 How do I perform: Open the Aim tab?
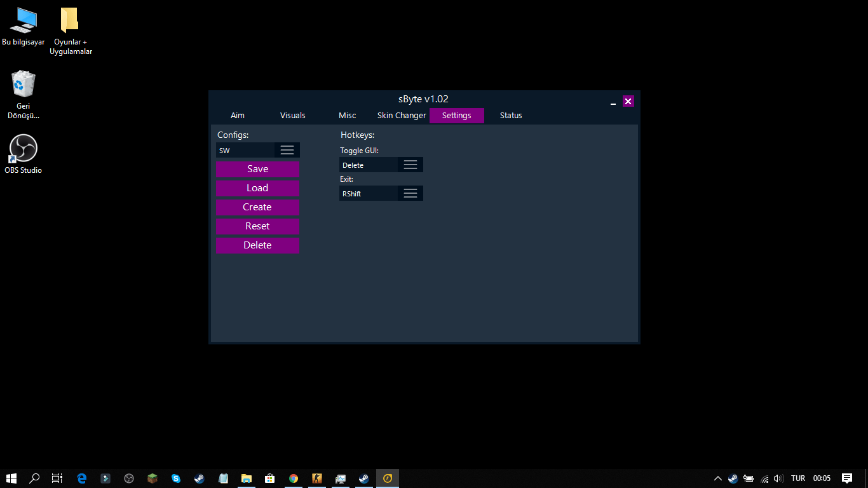click(x=238, y=116)
